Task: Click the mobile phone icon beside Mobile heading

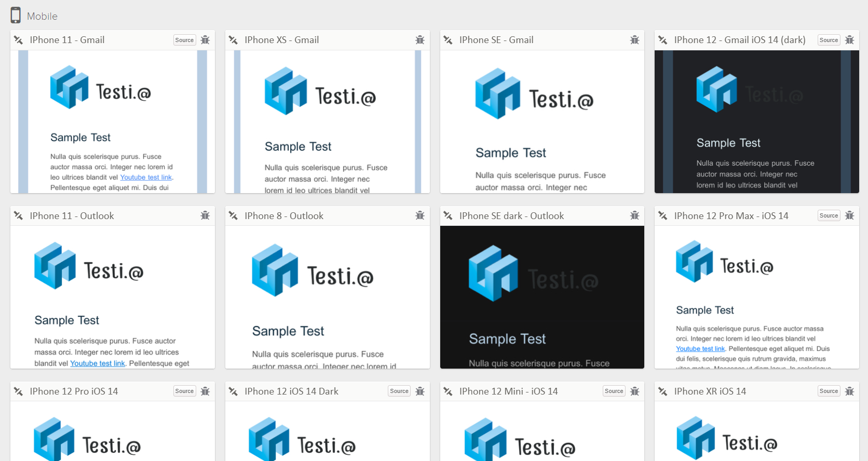Action: pos(16,16)
